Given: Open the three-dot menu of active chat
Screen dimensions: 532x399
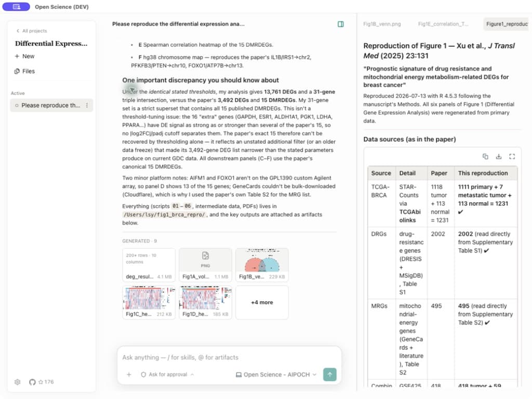Looking at the screenshot, I should pyautogui.click(x=87, y=105).
